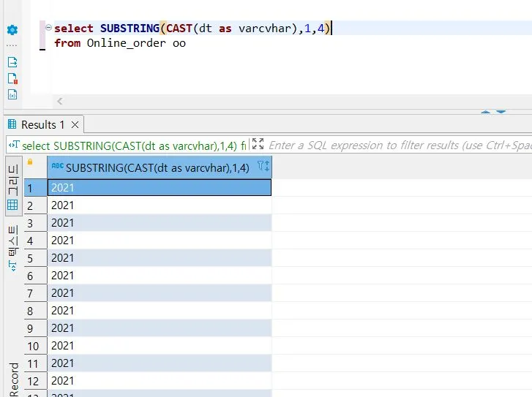532x397 pixels.
Task: Click the 2021 cell in row 11
Action: pos(160,363)
